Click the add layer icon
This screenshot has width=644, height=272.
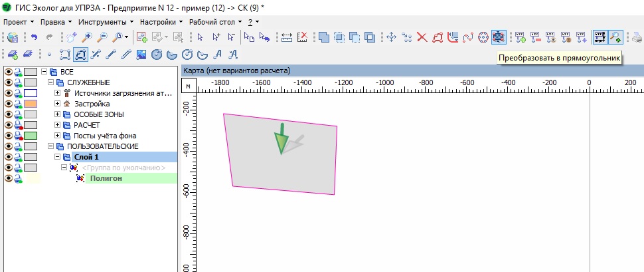[13, 54]
